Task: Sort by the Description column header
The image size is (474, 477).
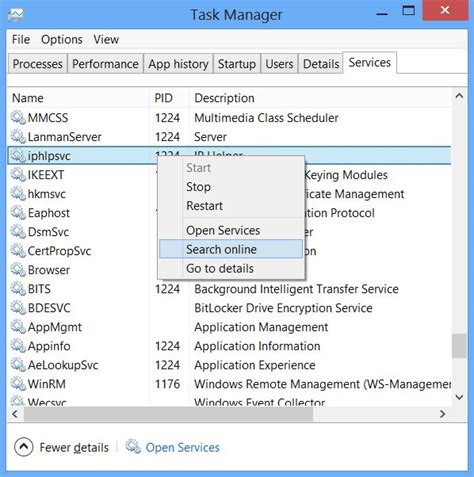Action: coord(320,98)
